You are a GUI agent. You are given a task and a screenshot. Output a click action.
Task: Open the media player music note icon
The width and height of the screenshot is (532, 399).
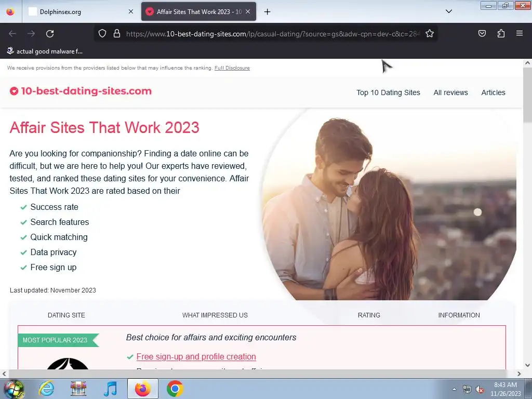tap(111, 389)
